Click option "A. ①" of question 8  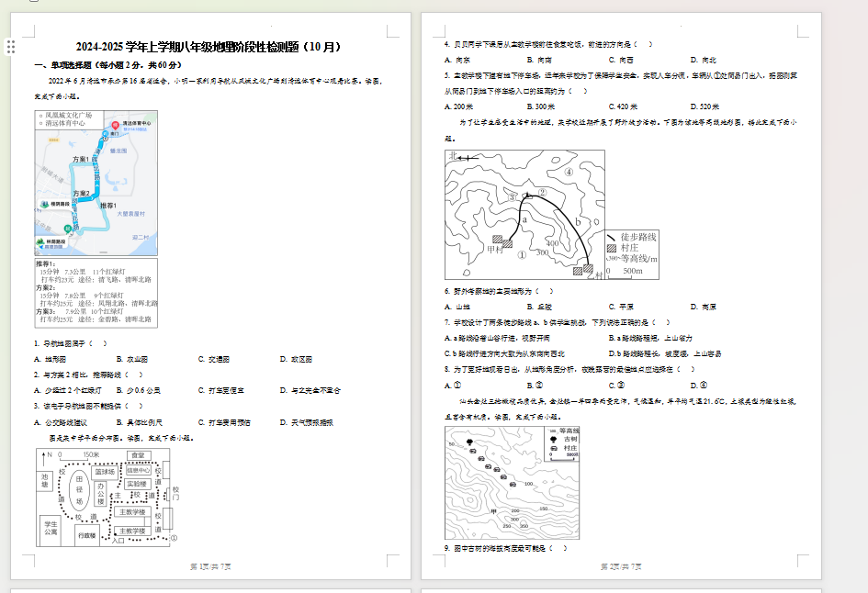453,386
